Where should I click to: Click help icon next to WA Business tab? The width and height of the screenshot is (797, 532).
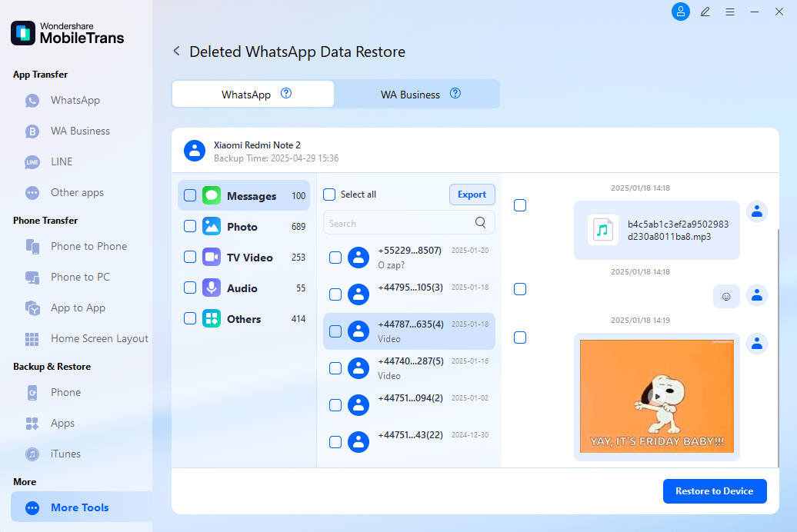point(455,94)
